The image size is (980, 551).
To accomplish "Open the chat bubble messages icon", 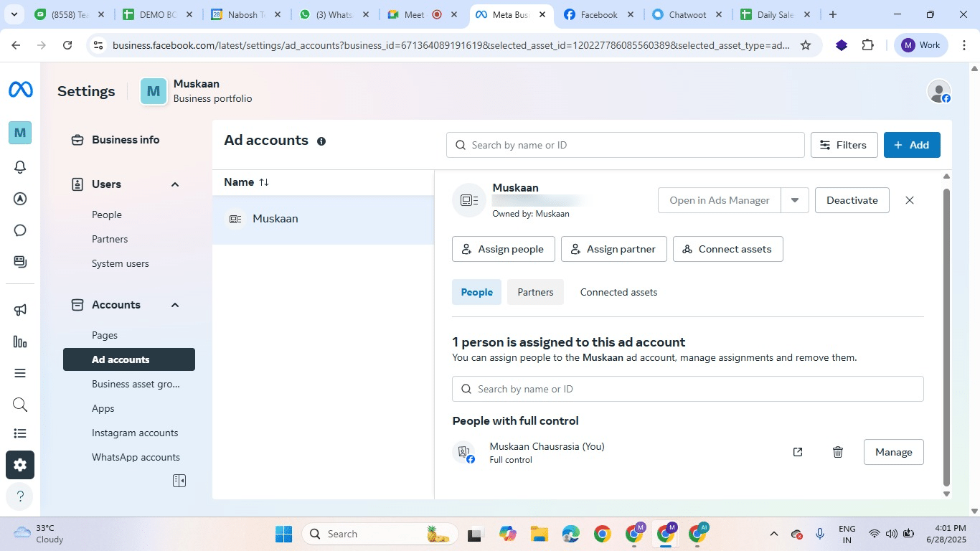I will tap(19, 230).
